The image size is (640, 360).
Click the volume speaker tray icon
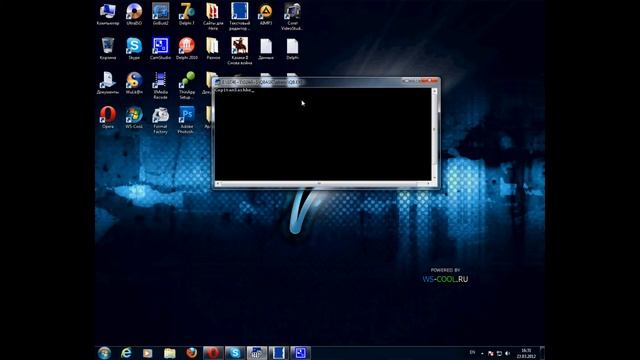(508, 353)
